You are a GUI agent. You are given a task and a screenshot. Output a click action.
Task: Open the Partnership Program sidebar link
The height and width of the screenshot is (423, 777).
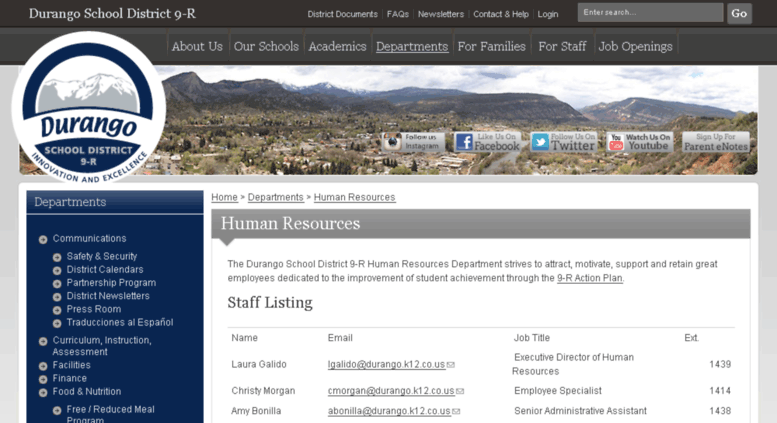point(111,283)
